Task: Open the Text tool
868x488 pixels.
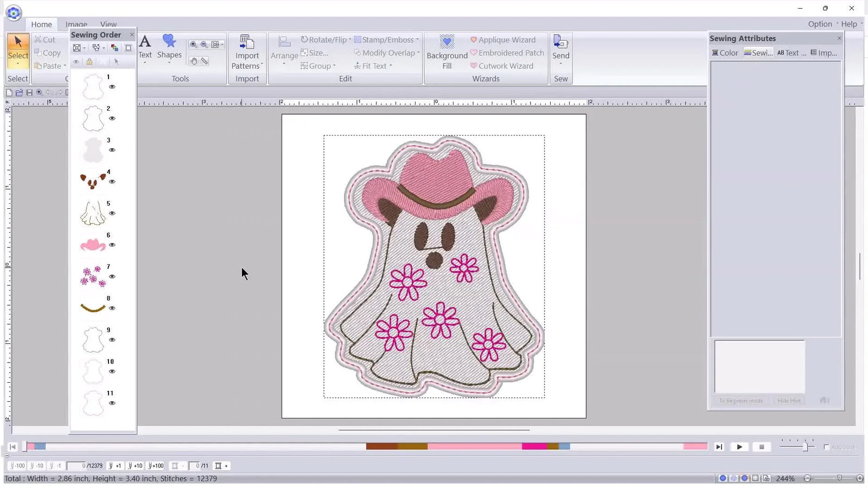Action: coord(145,49)
